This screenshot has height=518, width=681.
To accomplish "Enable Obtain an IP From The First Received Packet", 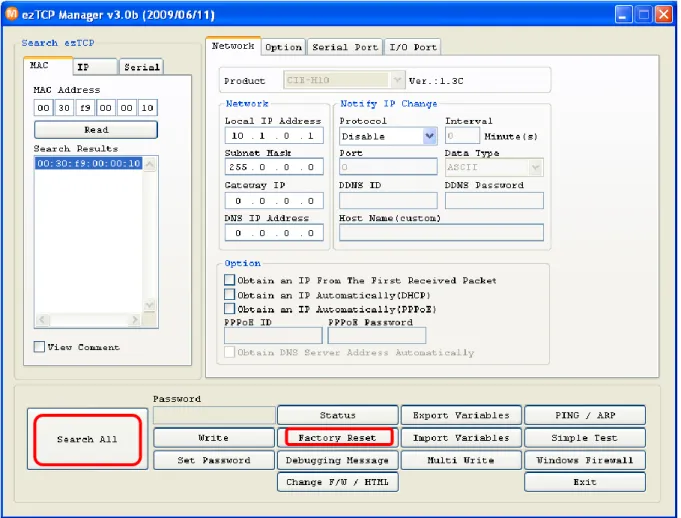I will click(229, 280).
